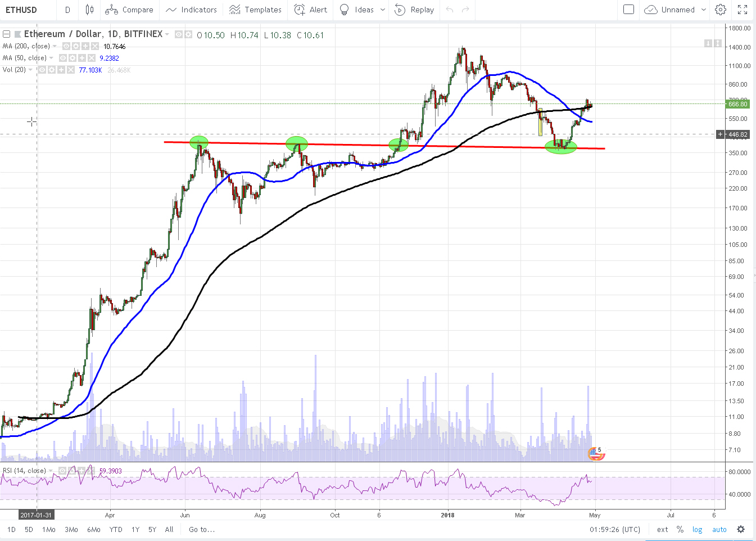Click plus icon on MA (200, close)
The image size is (756, 541).
point(85,46)
